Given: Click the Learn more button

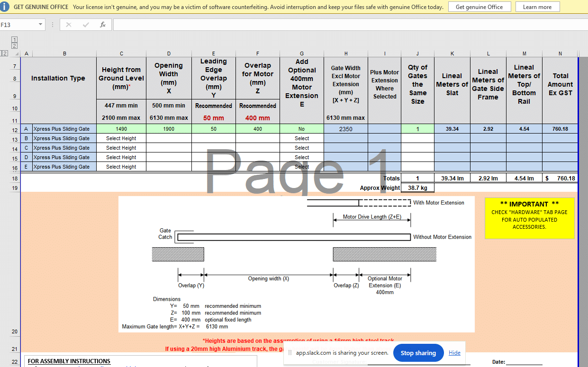Looking at the screenshot, I should (x=537, y=7).
